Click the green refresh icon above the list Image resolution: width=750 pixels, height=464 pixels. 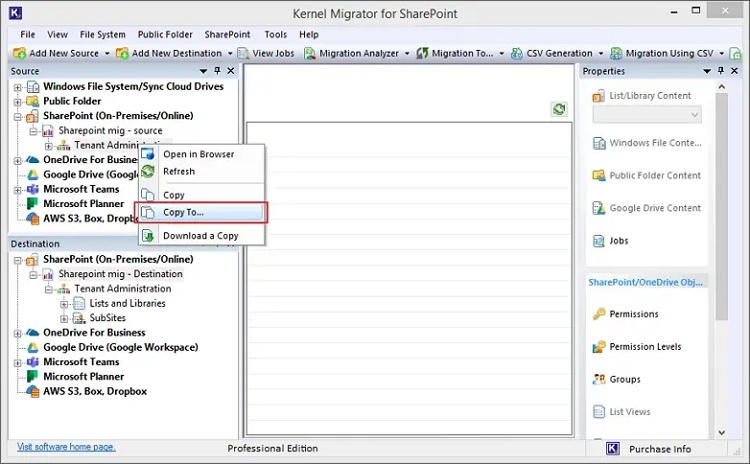pyautogui.click(x=560, y=109)
